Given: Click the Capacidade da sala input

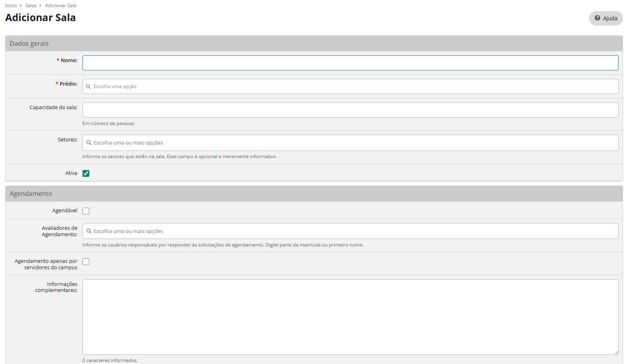Looking at the screenshot, I should coord(350,110).
